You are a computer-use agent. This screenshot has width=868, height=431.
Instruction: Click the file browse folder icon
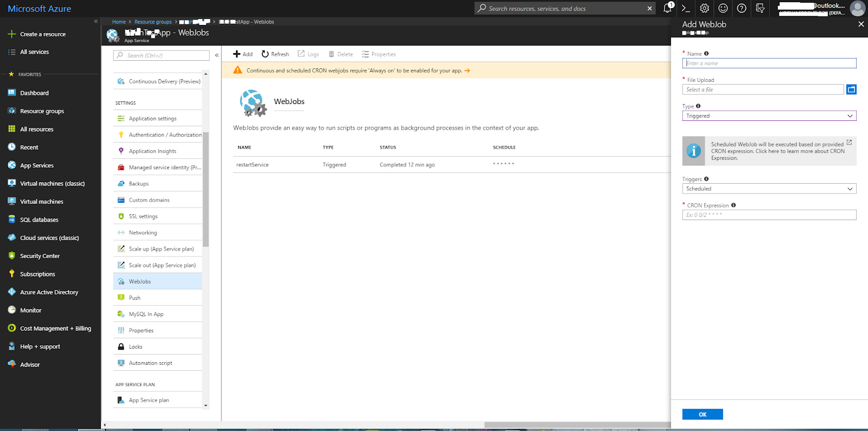pos(851,89)
